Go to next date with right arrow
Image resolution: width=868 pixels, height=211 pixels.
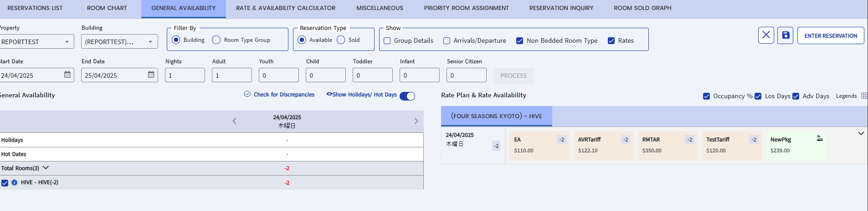pos(416,121)
